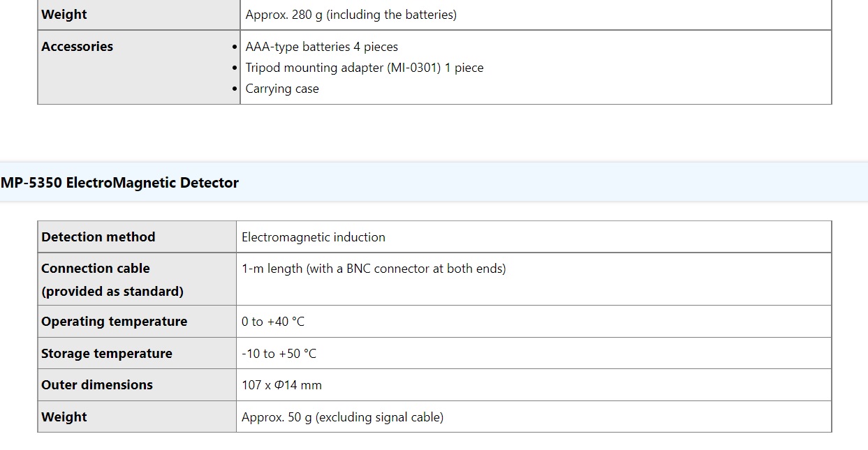Click the MP-5350 ElectroMagnetic Detector heading

tap(119, 183)
